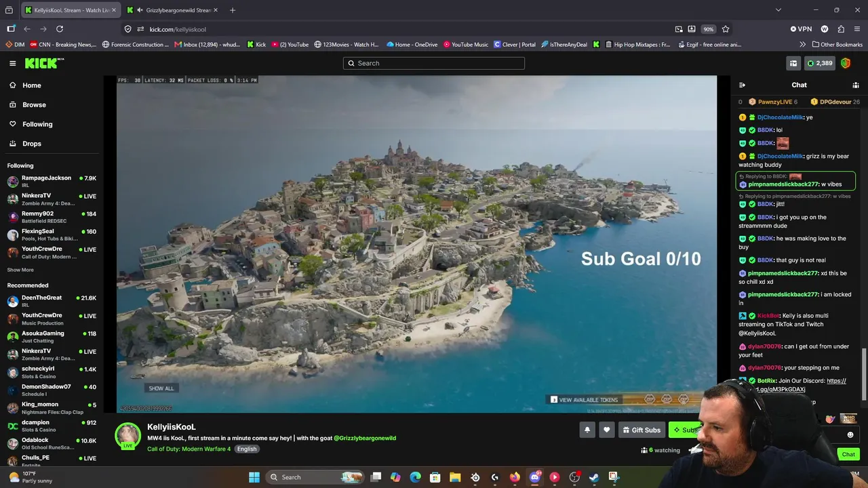The width and height of the screenshot is (868, 488).
Task: Open the Kick sidebar hamburger menu
Action: [x=12, y=63]
